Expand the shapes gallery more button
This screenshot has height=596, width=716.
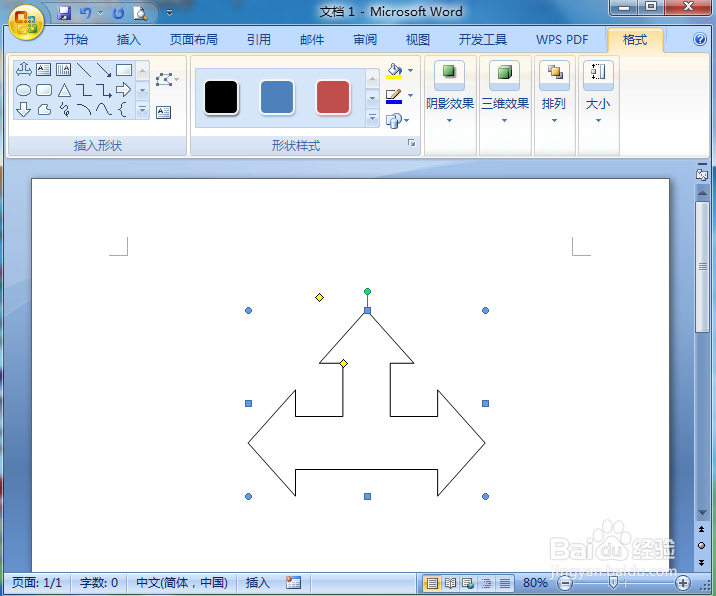(x=142, y=110)
